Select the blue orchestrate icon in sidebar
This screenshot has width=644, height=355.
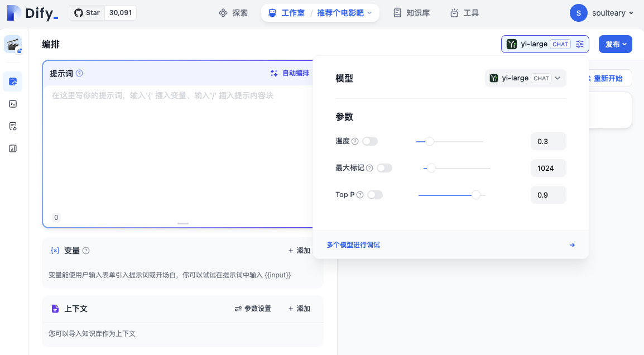coord(12,81)
